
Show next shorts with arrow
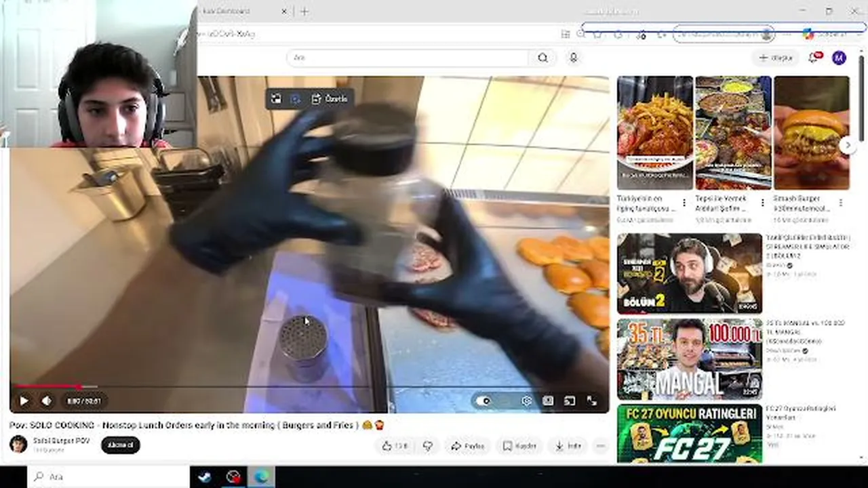847,145
